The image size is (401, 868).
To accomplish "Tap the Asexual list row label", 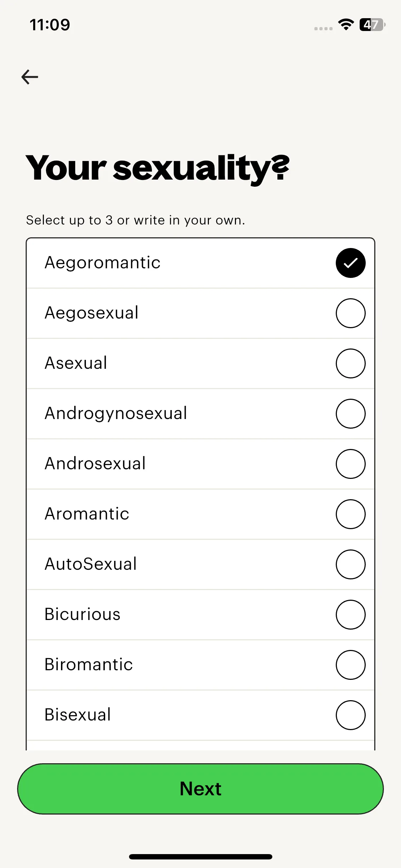I will pyautogui.click(x=76, y=363).
